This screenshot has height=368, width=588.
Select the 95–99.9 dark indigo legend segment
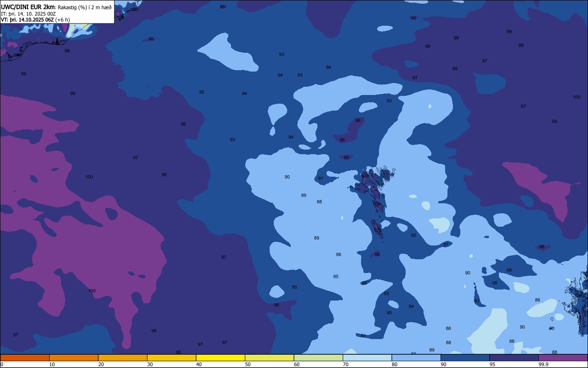click(x=514, y=357)
